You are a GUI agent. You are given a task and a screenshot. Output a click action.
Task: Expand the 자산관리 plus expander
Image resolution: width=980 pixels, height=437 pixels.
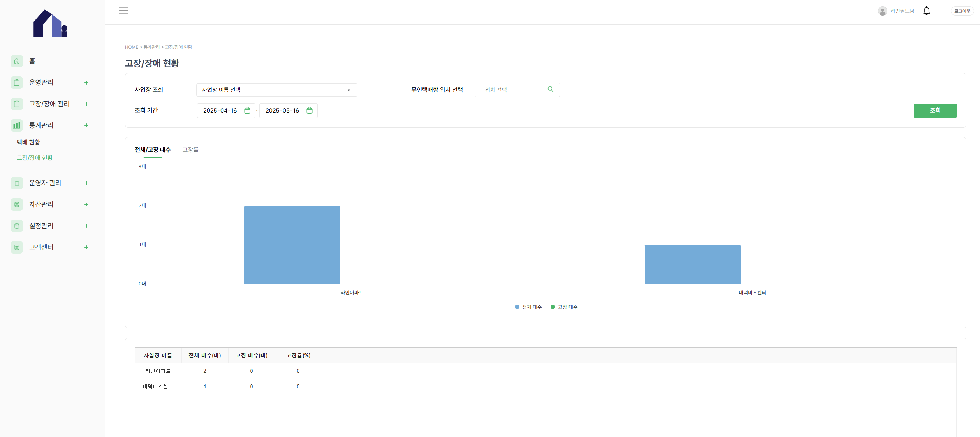(x=86, y=204)
